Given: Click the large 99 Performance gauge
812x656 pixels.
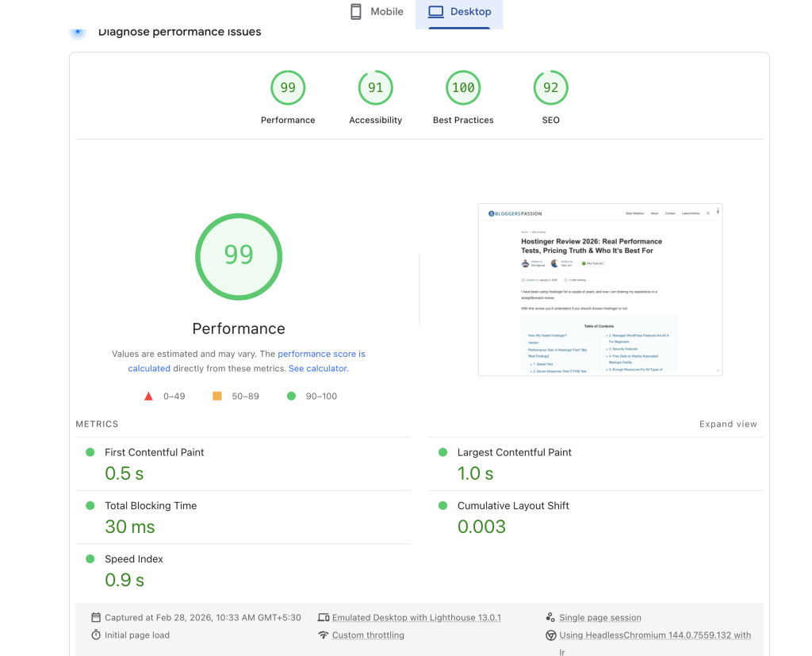Looking at the screenshot, I should pyautogui.click(x=238, y=255).
